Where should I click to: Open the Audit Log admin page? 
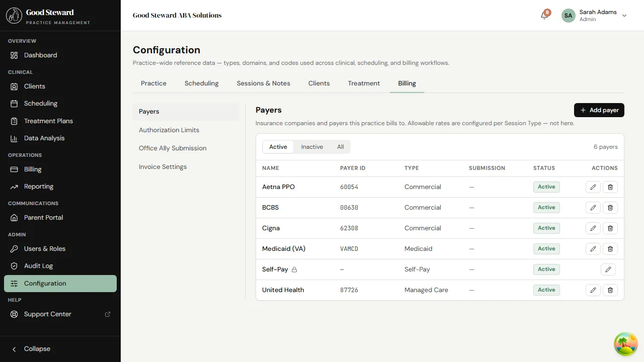point(39,265)
